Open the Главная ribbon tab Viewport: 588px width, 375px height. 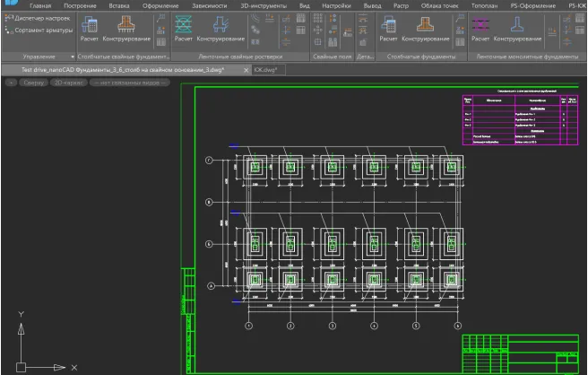[40, 5]
